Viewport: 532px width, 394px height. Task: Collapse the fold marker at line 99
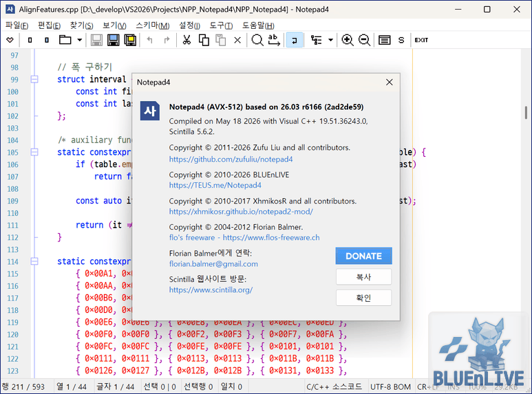point(34,79)
